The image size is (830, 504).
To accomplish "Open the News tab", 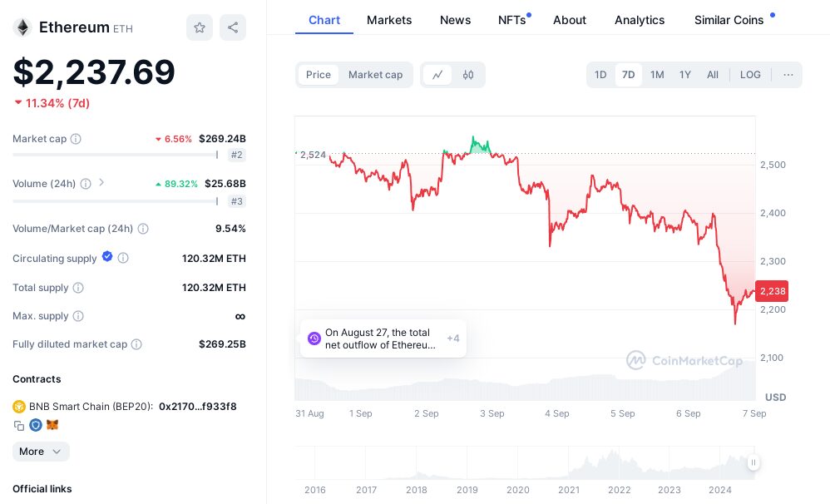I will click(x=455, y=20).
